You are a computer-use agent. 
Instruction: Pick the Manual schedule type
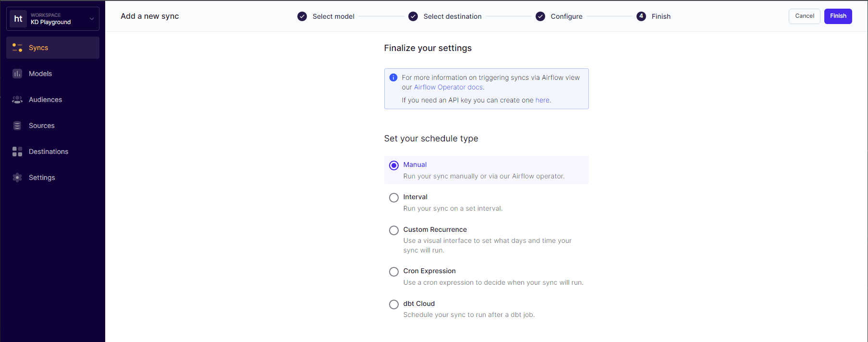click(x=394, y=165)
